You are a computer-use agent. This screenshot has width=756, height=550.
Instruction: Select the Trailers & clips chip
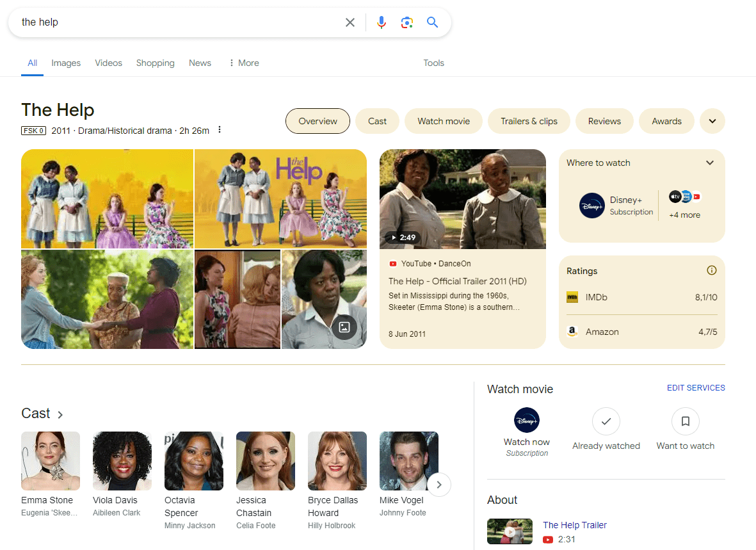pyautogui.click(x=529, y=121)
